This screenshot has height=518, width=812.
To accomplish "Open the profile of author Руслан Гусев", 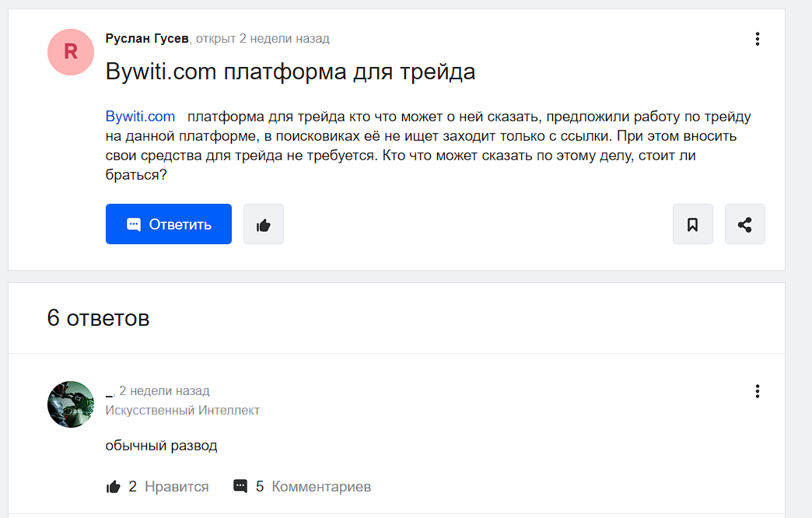I will click(146, 38).
